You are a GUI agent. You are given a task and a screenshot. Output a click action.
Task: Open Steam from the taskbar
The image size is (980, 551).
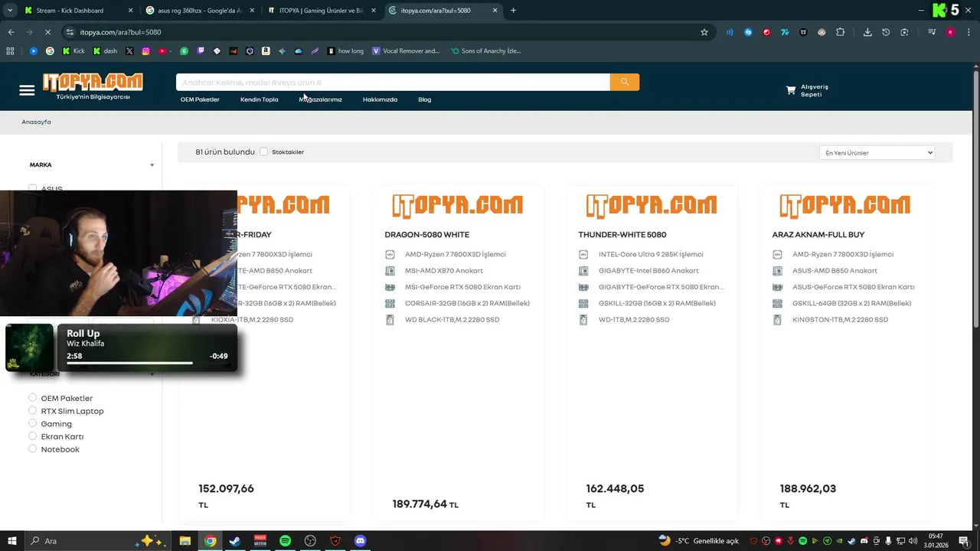tap(234, 541)
